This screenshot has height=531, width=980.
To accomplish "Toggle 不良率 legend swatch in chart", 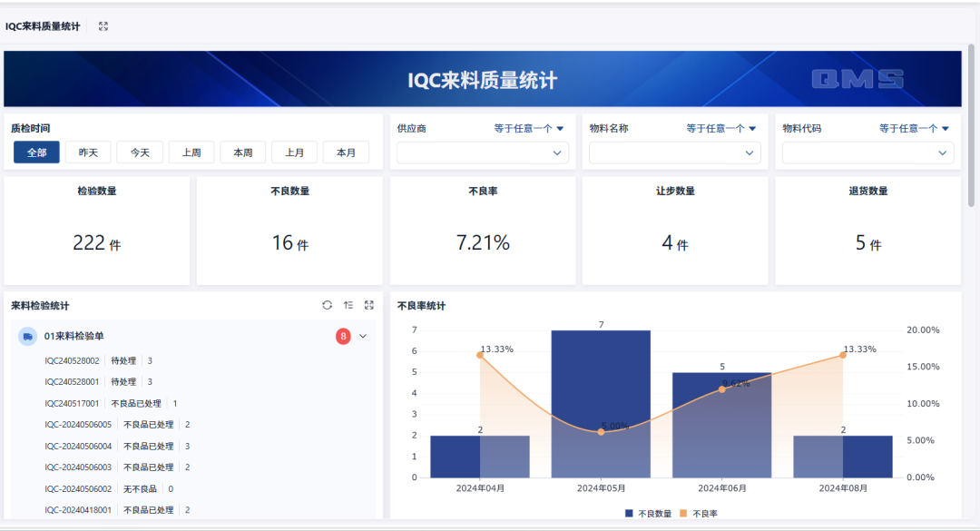I will 683,514.
